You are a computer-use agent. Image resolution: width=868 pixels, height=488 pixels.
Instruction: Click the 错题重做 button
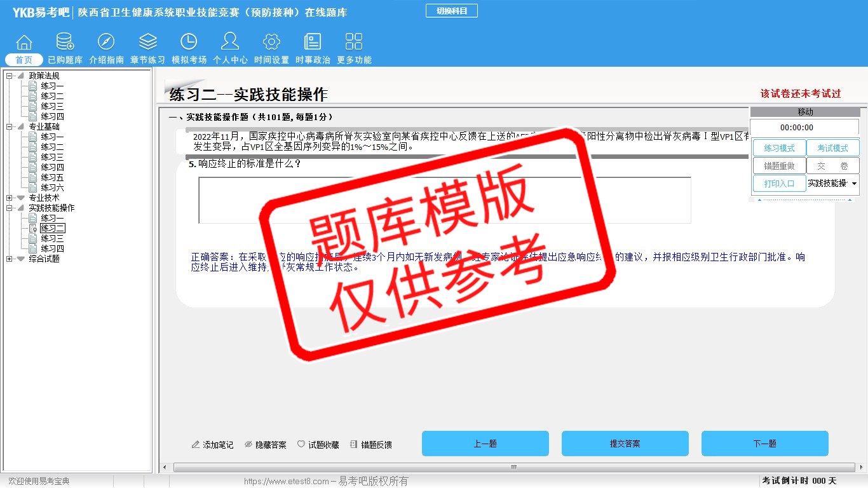coord(779,166)
